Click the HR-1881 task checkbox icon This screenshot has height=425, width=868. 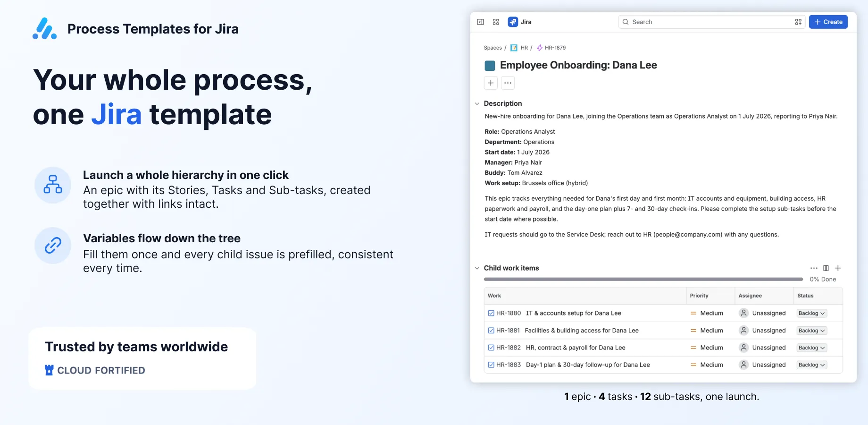[491, 331]
